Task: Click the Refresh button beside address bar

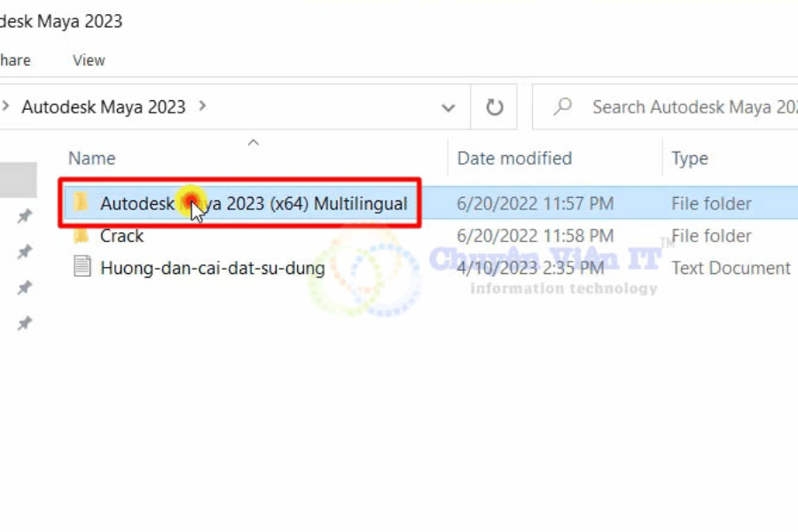Action: (x=495, y=108)
